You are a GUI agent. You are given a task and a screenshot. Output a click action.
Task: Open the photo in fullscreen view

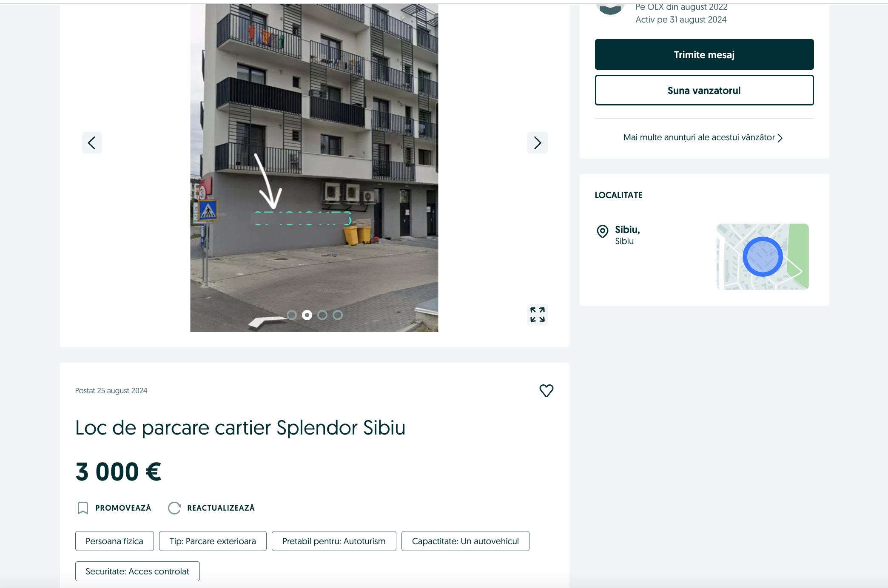click(538, 315)
